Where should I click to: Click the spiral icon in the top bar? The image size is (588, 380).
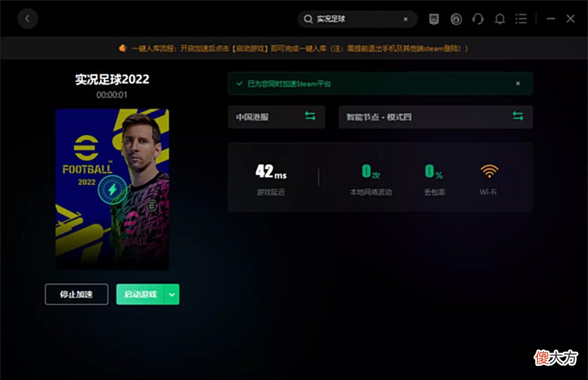pos(456,19)
